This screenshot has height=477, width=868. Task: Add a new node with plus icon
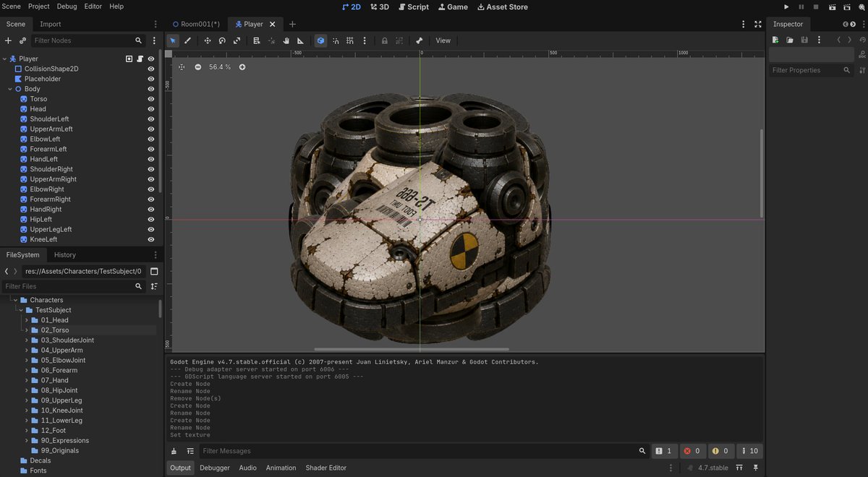point(9,40)
